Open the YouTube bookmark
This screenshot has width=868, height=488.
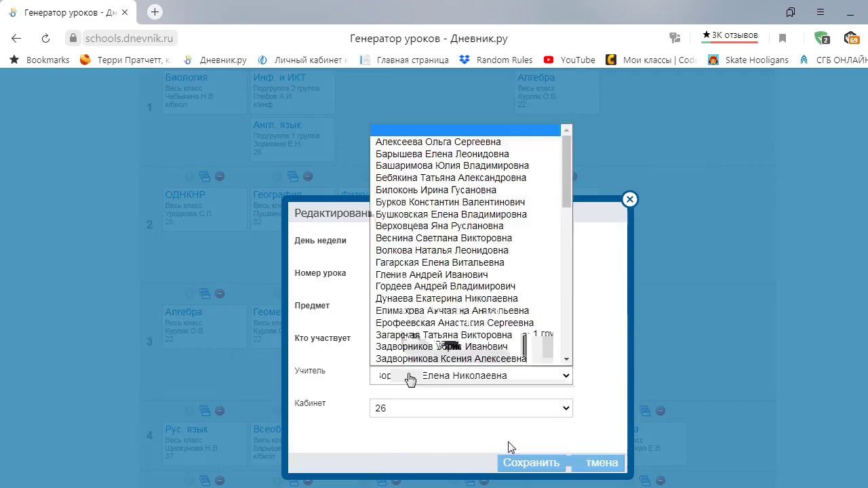tap(570, 60)
